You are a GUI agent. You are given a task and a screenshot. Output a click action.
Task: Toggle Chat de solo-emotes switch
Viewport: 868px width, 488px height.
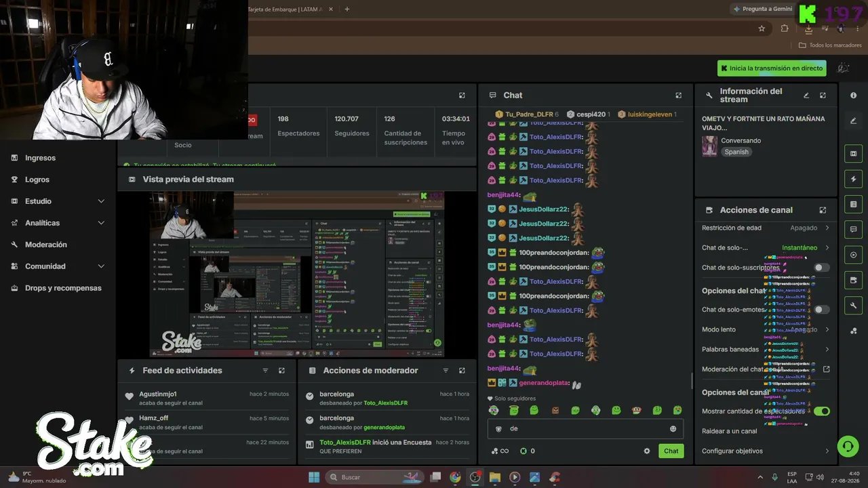pos(821,310)
